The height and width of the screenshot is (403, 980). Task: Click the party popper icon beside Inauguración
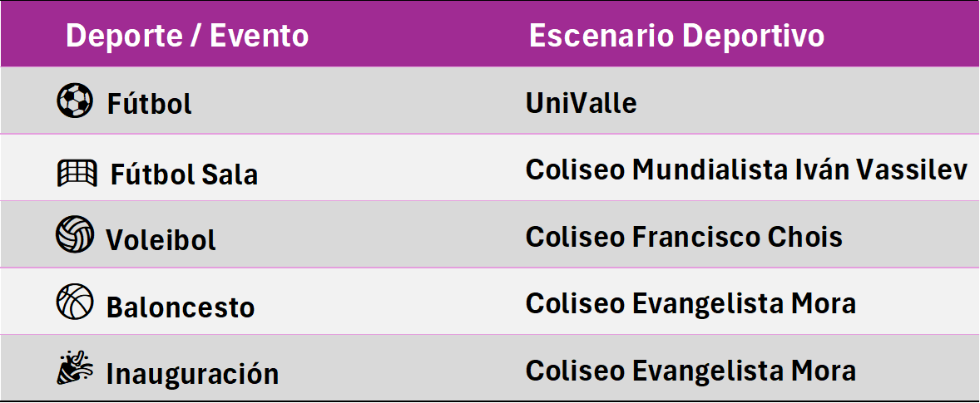click(x=74, y=370)
